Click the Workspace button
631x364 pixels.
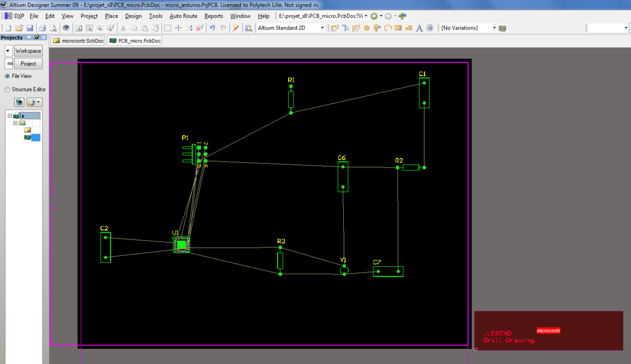pos(28,51)
